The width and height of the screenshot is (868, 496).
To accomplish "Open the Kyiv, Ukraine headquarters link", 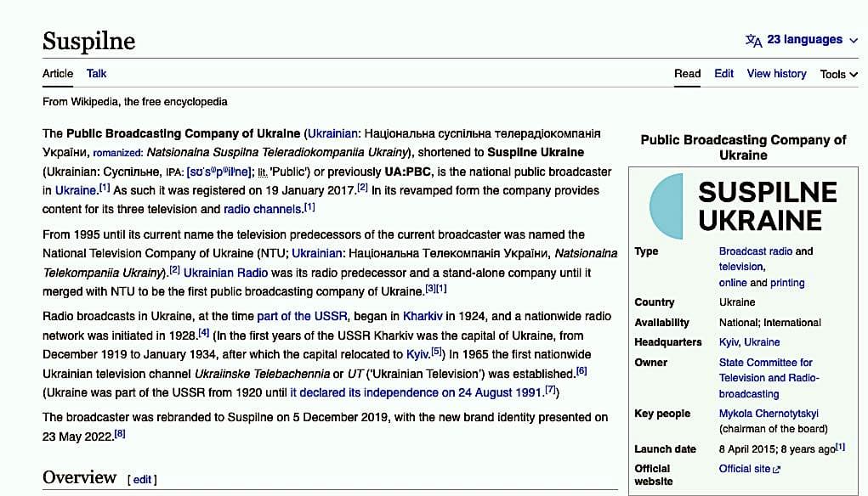I will click(x=749, y=342).
